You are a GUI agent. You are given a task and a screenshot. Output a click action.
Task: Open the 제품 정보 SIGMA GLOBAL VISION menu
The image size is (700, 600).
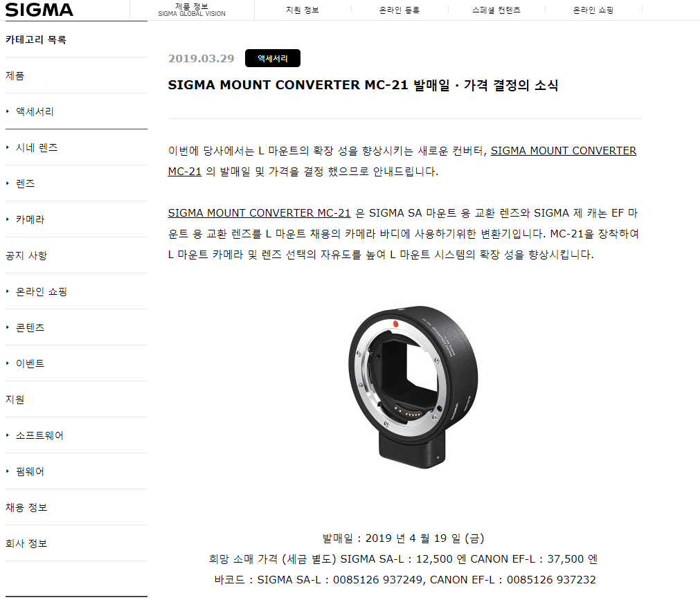(192, 10)
